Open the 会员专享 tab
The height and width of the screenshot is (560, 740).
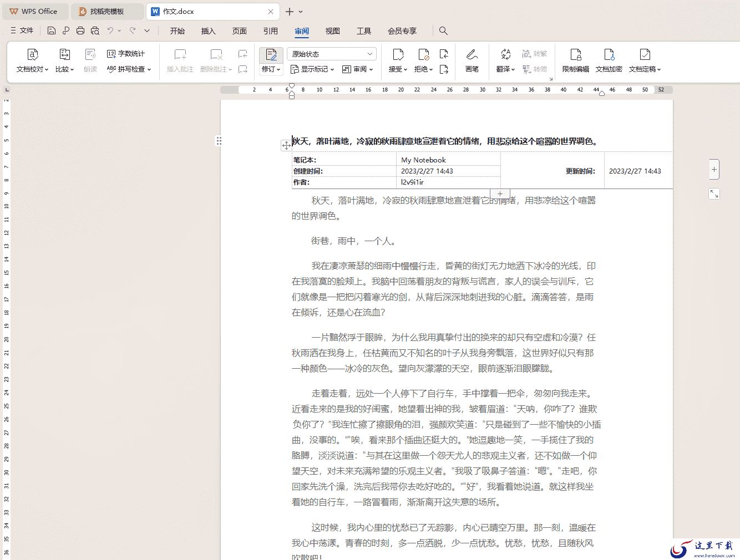tap(402, 31)
